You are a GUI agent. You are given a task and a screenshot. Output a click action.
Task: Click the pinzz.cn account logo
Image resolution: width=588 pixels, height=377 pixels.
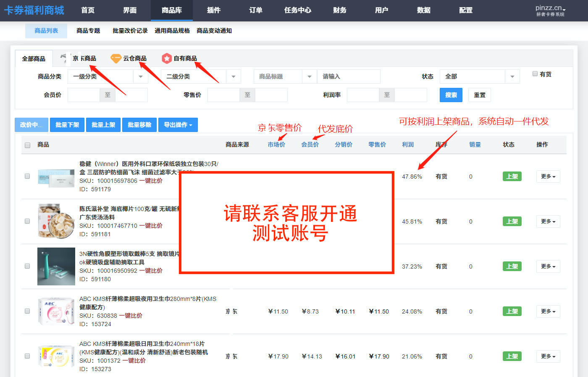click(x=550, y=11)
